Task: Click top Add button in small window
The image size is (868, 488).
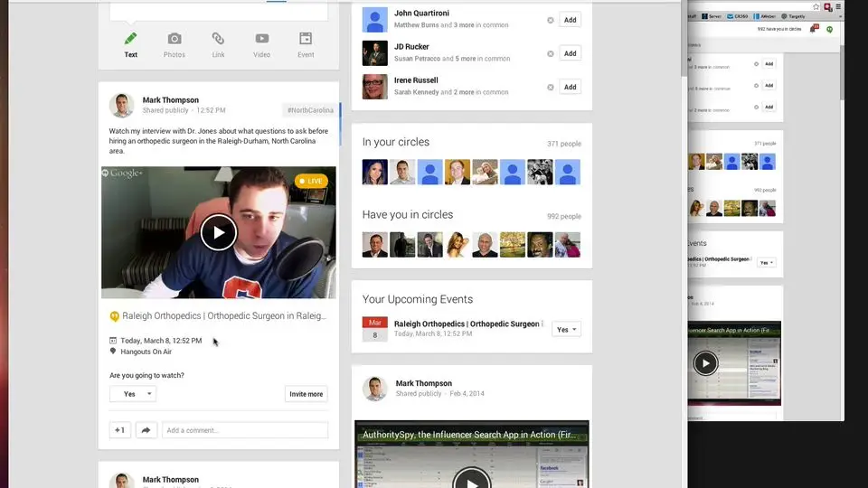Action: [x=769, y=63]
